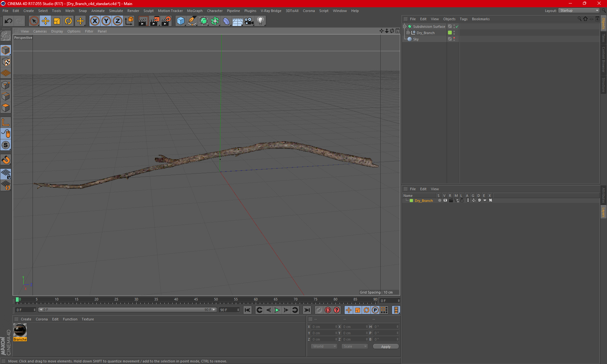Click the Dry_Branch layer color swatch
The height and width of the screenshot is (364, 607).
tap(411, 201)
